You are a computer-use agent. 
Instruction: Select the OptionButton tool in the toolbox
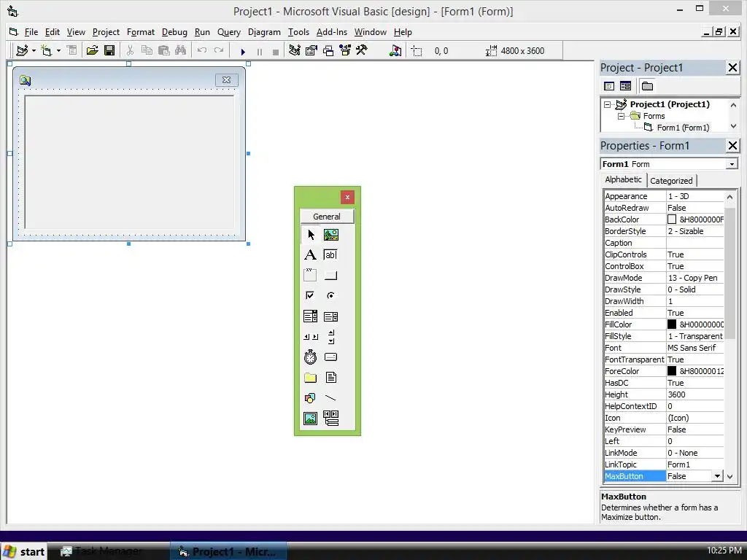(331, 296)
